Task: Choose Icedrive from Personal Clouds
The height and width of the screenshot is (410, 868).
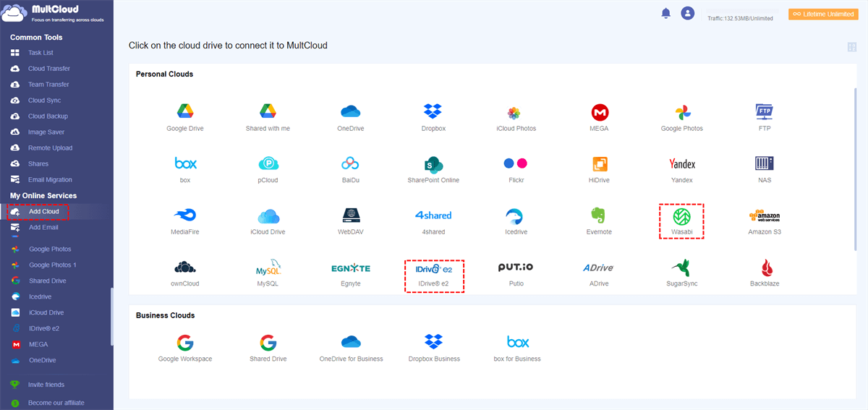Action: coord(516,222)
